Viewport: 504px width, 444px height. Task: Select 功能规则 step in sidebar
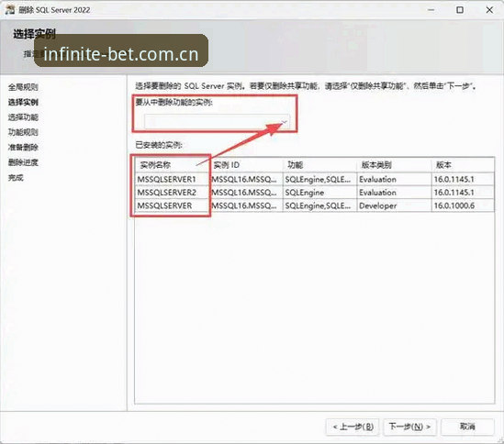[23, 132]
